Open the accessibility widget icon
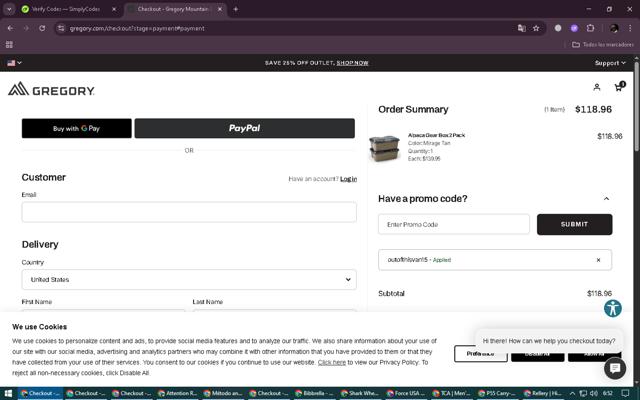Image resolution: width=640 pixels, height=400 pixels. [613, 308]
